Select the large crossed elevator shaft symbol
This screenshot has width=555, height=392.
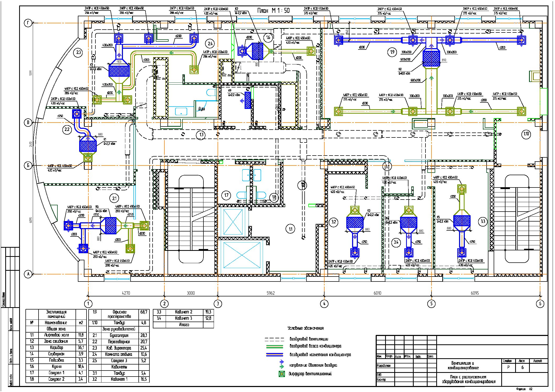coord(241,255)
